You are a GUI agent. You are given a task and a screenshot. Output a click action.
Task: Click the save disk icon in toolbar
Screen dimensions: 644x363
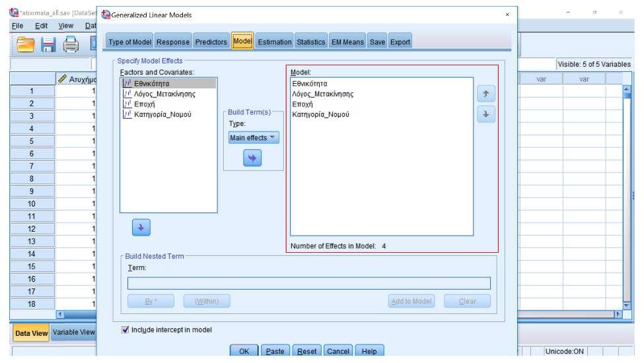48,44
